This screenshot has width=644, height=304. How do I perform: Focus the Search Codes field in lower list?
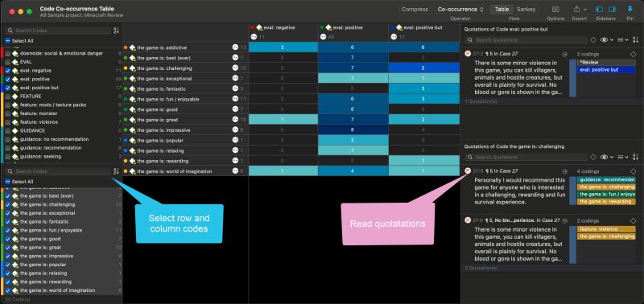pyautogui.click(x=57, y=171)
